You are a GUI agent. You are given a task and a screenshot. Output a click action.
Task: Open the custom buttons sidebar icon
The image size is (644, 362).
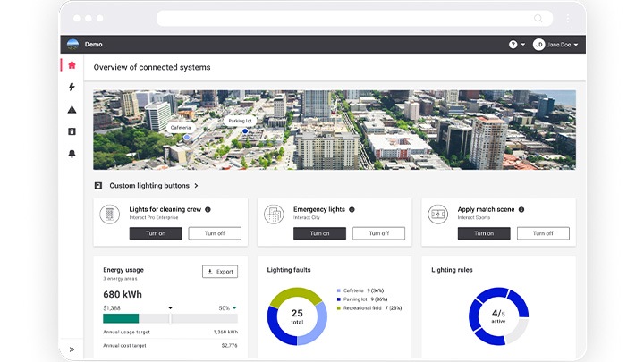click(x=72, y=131)
